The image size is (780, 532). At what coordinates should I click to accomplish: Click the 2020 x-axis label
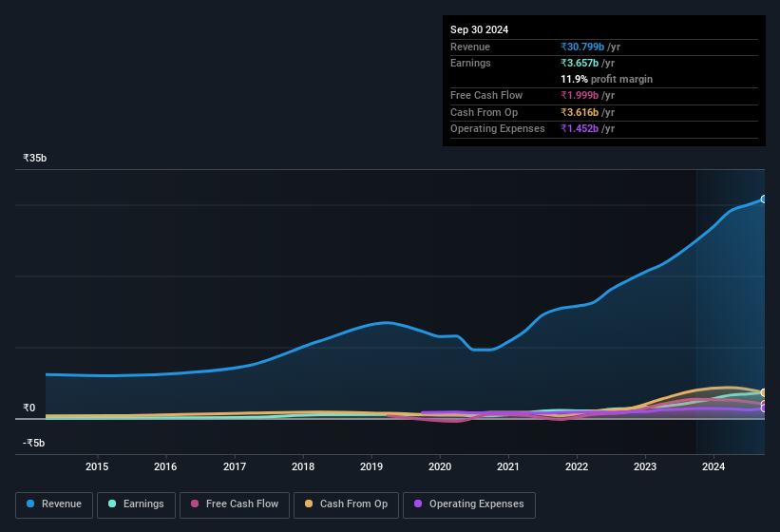point(440,466)
